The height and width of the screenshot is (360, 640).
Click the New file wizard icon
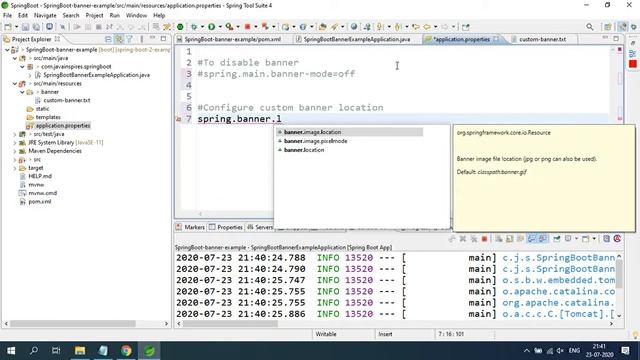pyautogui.click(x=8, y=27)
